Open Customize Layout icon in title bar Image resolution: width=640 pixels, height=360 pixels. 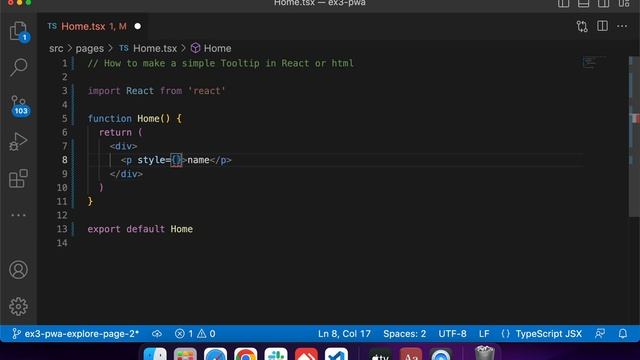pyautogui.click(x=624, y=3)
